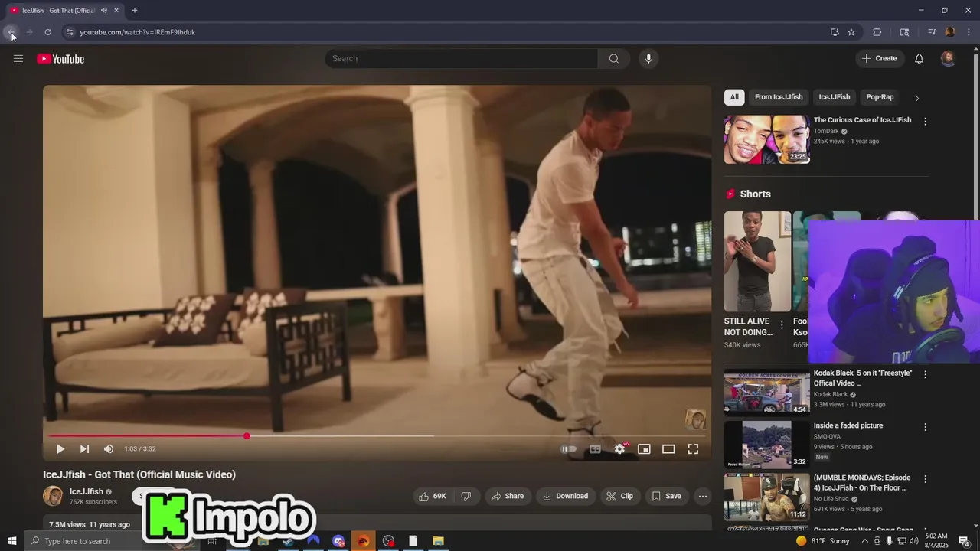Open IceJJfish channel name link
Screen dimensions: 980x551
pyautogui.click(x=86, y=492)
